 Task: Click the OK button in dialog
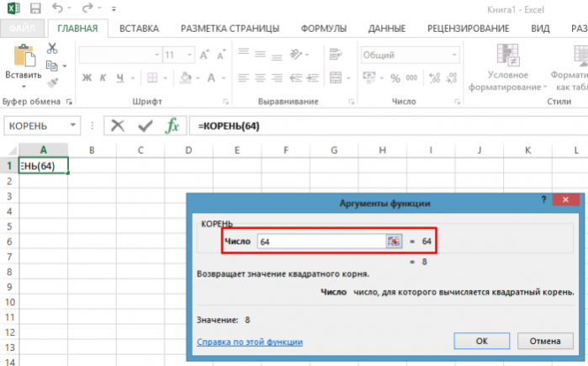[481, 341]
